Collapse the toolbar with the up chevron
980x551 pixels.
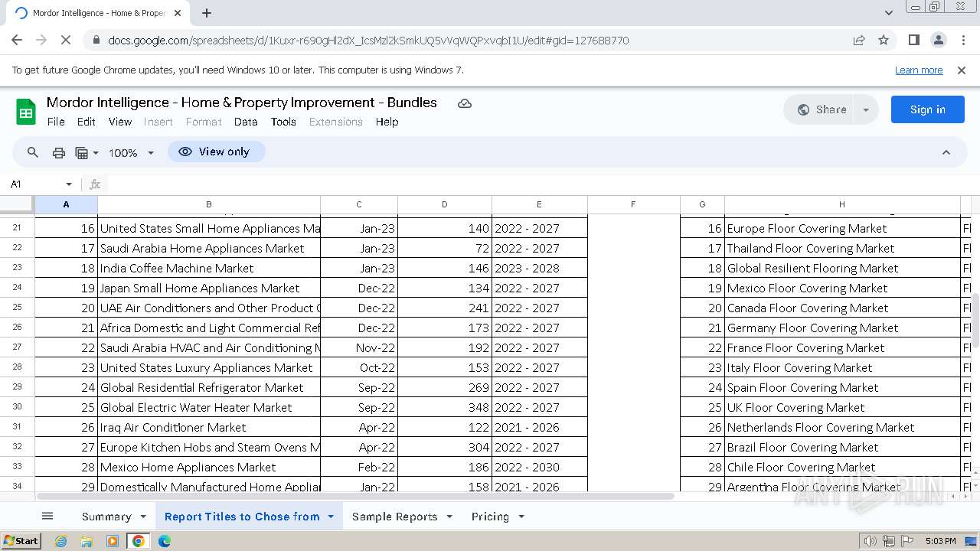click(x=946, y=152)
